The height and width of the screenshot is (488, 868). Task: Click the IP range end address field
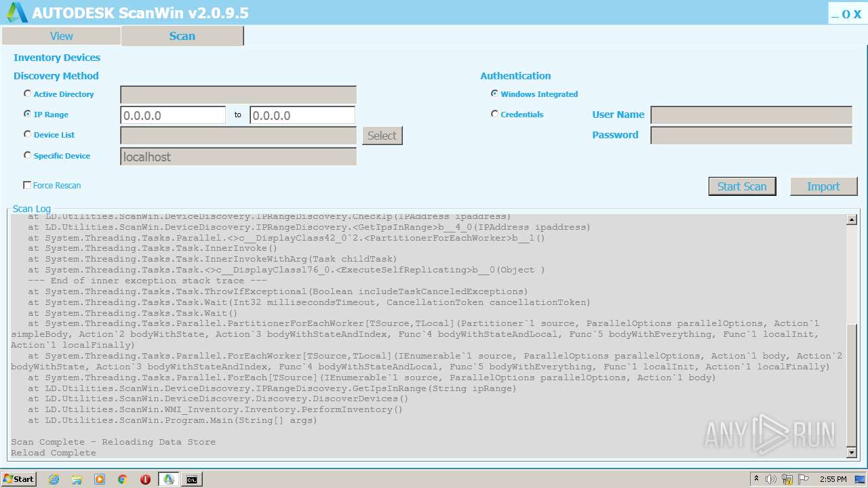coord(302,115)
